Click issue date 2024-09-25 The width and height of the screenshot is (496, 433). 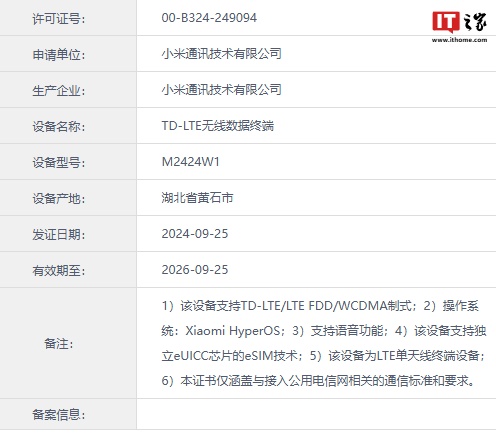[x=195, y=234]
